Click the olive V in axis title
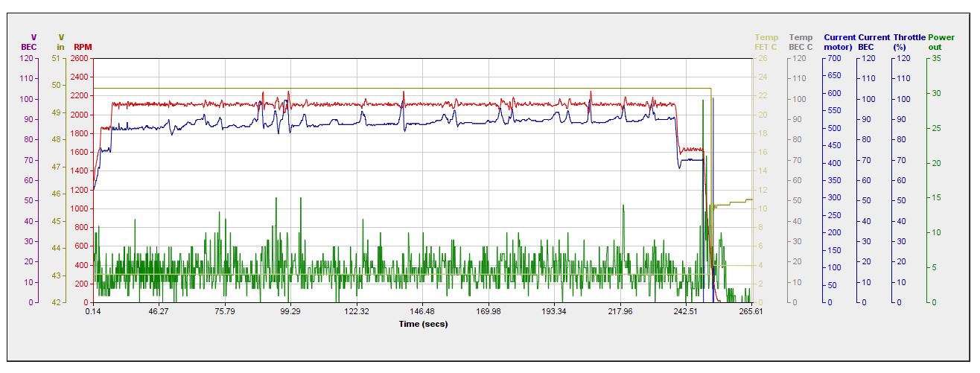Image resolution: width=980 pixels, height=373 pixels. (60, 42)
